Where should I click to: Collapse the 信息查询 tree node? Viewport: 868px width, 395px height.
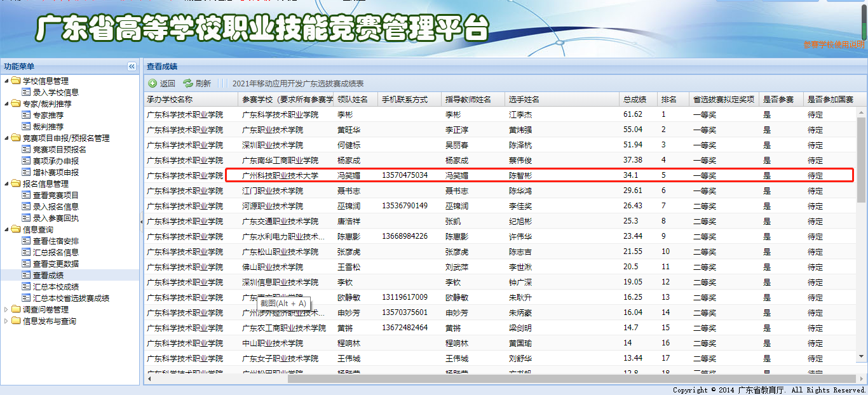(x=6, y=229)
